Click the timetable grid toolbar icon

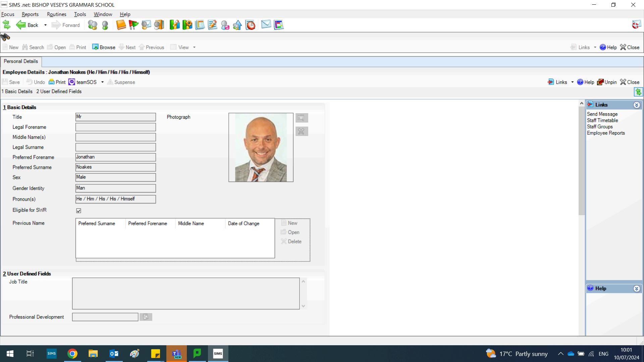279,25
